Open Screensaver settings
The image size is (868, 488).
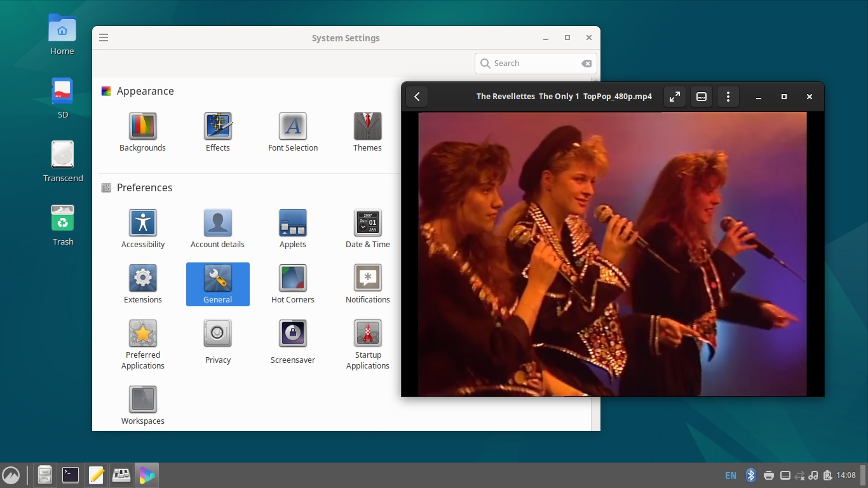(x=293, y=342)
